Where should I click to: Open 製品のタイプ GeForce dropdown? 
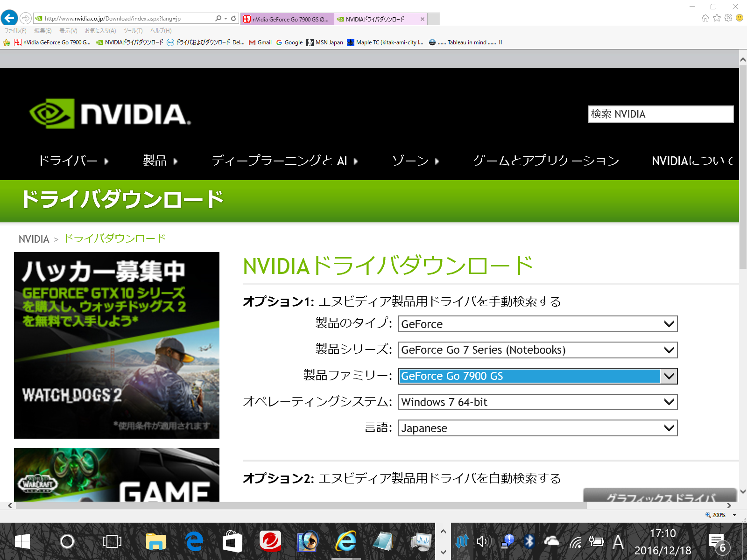(537, 324)
